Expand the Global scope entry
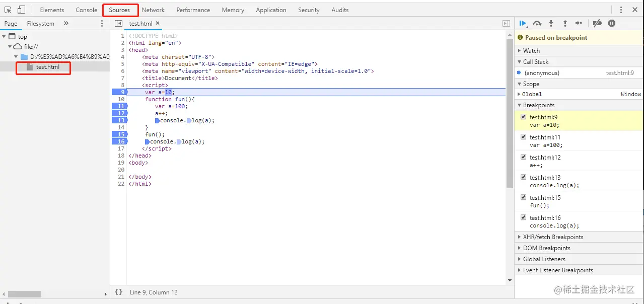The width and height of the screenshot is (644, 304). [519, 94]
